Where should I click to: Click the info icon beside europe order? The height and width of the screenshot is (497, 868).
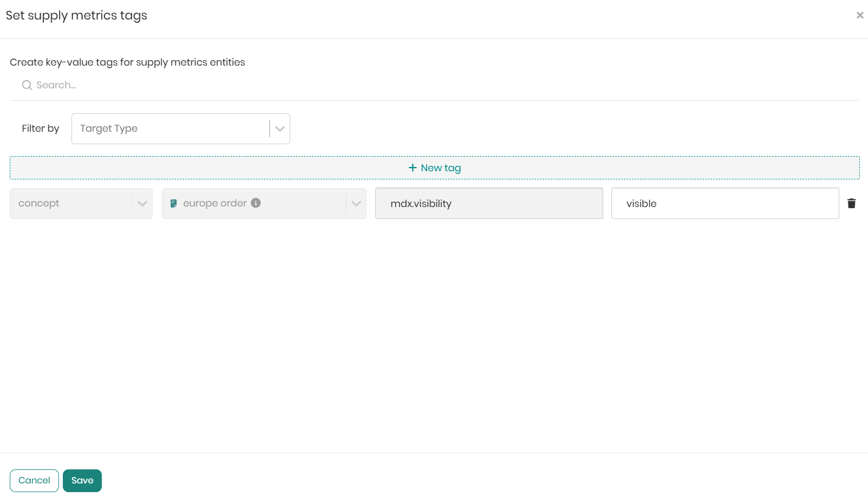pyautogui.click(x=256, y=203)
